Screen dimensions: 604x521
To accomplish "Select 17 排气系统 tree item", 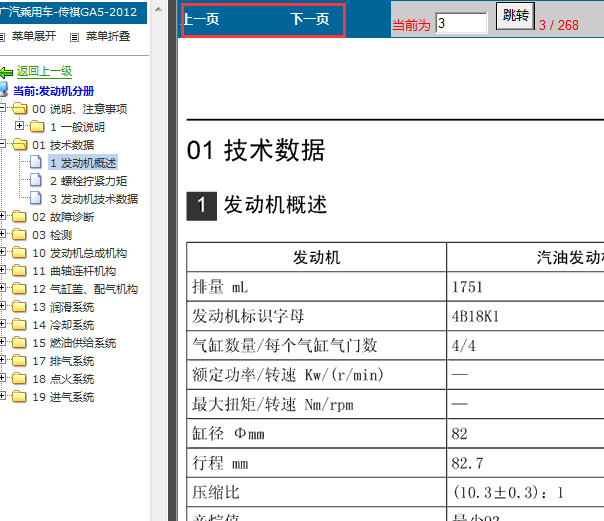I will 63,362.
